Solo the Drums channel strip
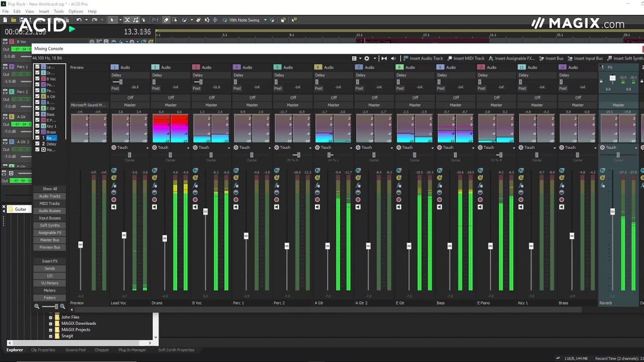 click(x=154, y=177)
